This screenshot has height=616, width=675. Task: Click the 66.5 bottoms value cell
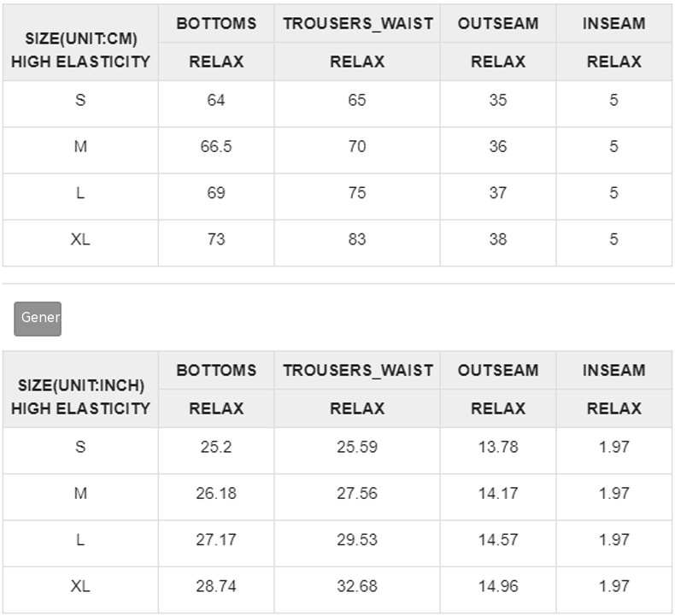[x=216, y=147]
